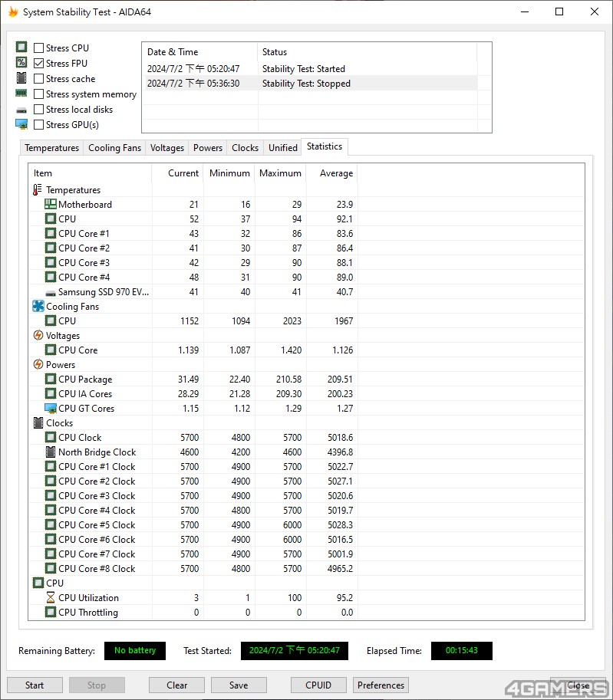The height and width of the screenshot is (700, 613).
Task: Maximize the AIDA64 window
Action: point(559,12)
